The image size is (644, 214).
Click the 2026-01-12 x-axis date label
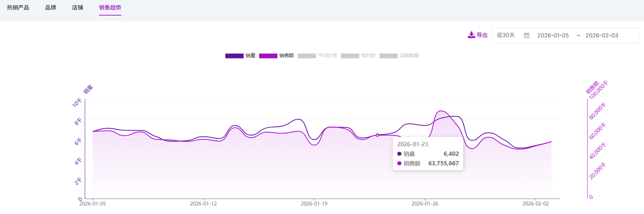pos(203,204)
